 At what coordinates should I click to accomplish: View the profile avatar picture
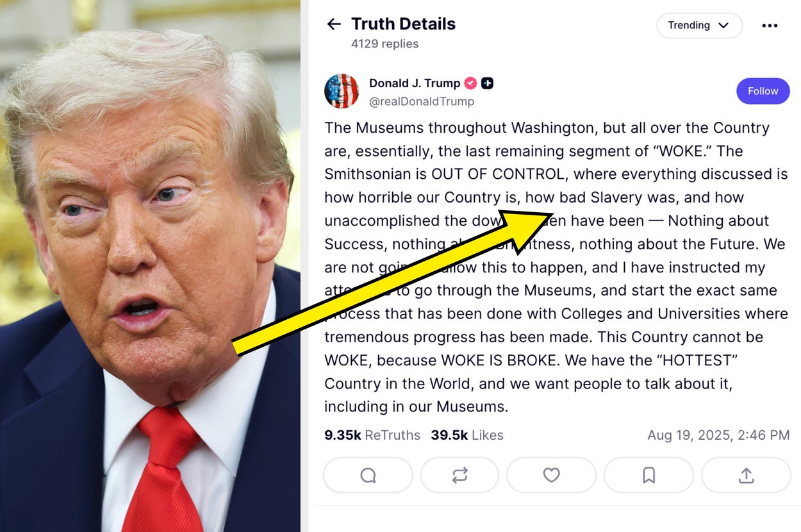tap(342, 91)
